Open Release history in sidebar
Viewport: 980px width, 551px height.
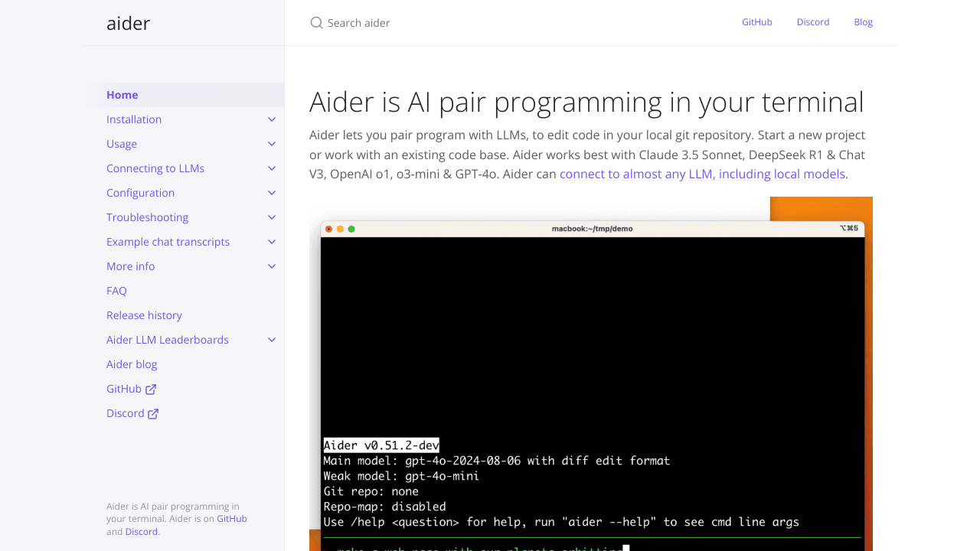[x=144, y=315]
